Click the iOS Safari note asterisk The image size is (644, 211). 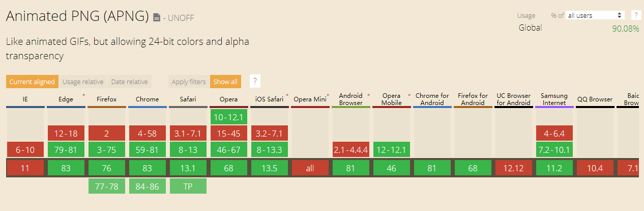pyautogui.click(x=287, y=95)
